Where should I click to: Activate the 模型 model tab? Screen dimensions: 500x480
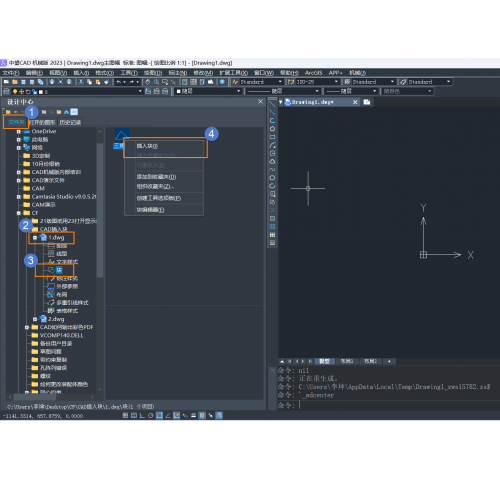click(324, 361)
